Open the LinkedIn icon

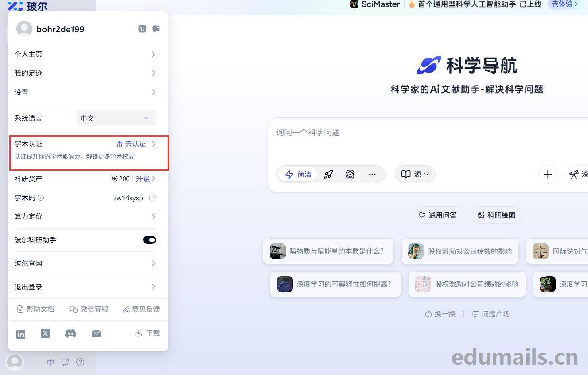coord(21,334)
